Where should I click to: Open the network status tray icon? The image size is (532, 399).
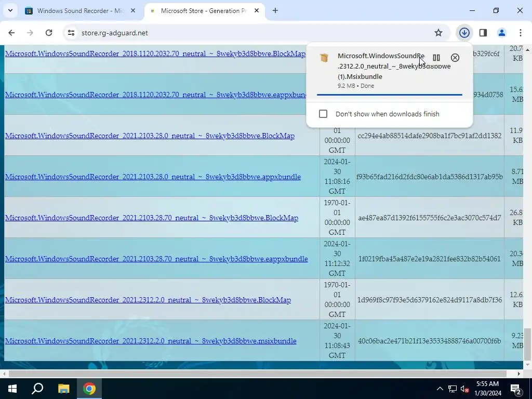coord(453,389)
